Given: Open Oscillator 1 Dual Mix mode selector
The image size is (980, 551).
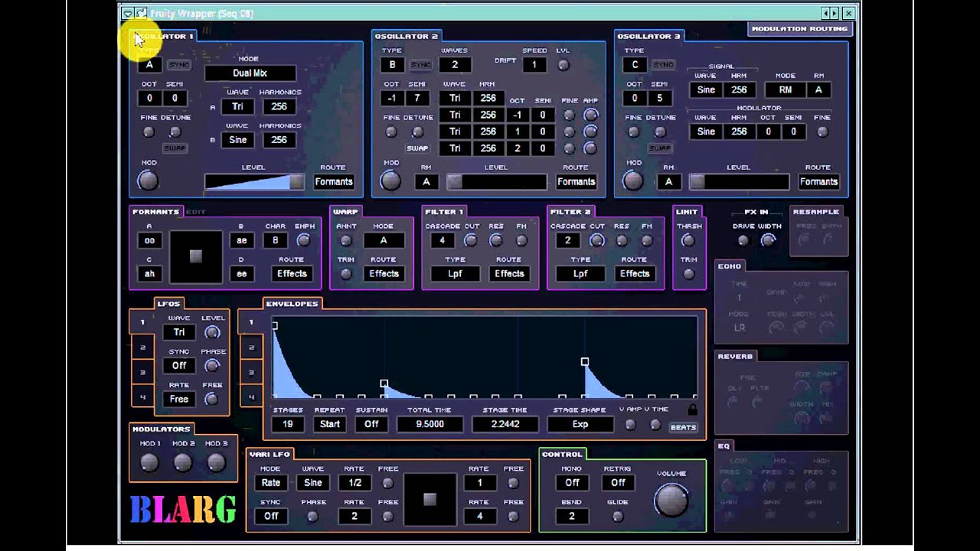Looking at the screenshot, I should tap(250, 73).
